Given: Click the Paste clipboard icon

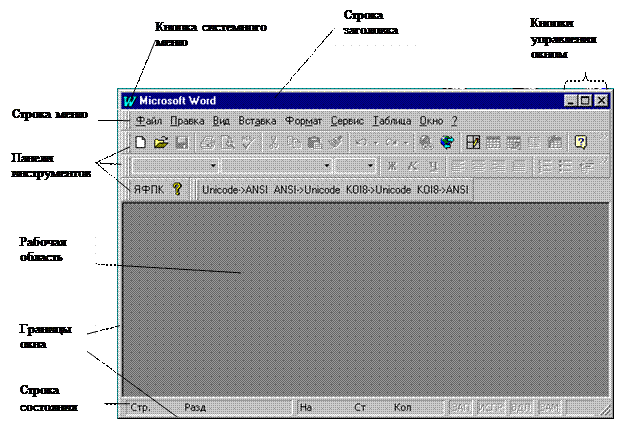Looking at the screenshot, I should (x=314, y=142).
